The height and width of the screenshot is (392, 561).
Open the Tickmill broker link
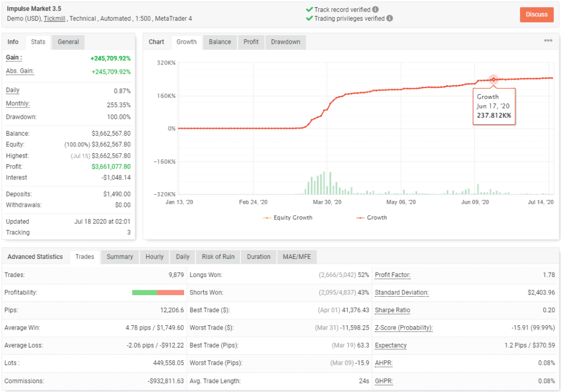click(54, 18)
